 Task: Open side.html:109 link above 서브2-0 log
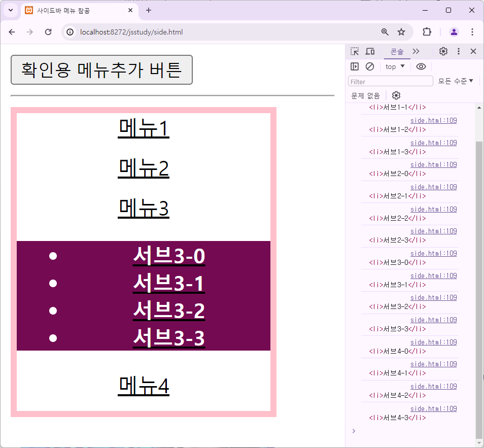[433, 164]
